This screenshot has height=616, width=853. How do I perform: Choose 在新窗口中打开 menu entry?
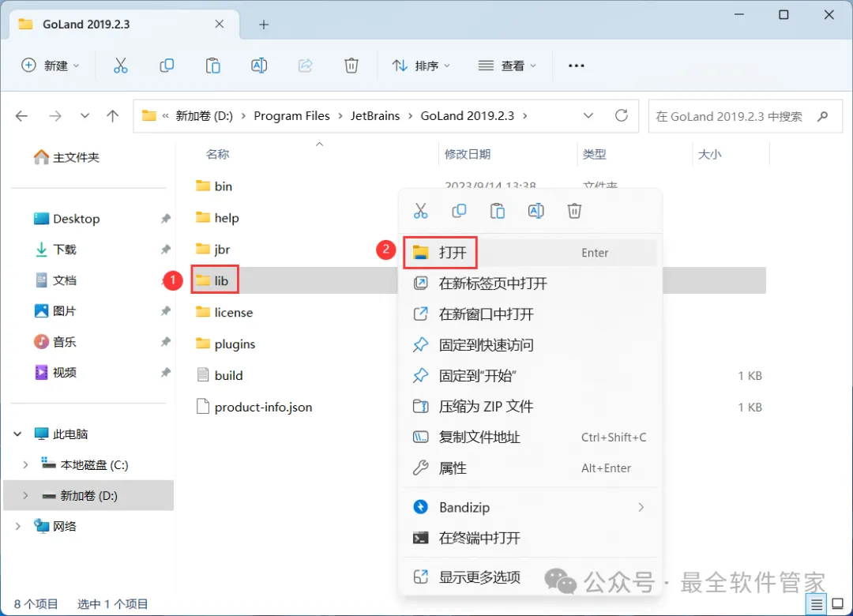pos(530,314)
